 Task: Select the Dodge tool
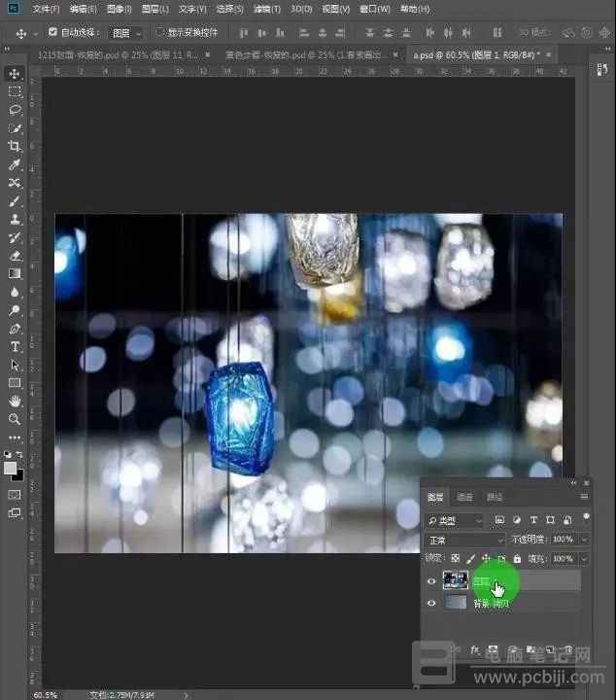click(x=15, y=310)
